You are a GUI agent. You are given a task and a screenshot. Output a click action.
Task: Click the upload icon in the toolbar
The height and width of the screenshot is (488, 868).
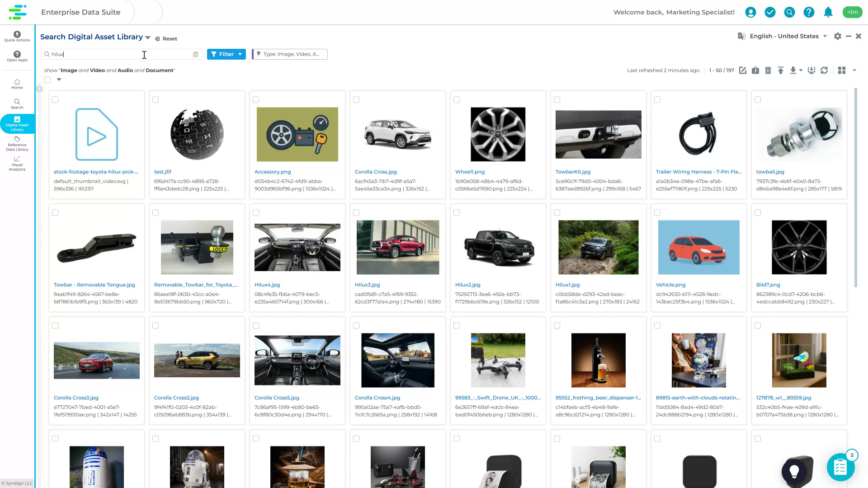(x=781, y=70)
